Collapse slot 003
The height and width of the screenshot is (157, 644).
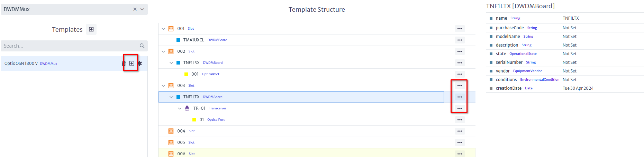163,86
